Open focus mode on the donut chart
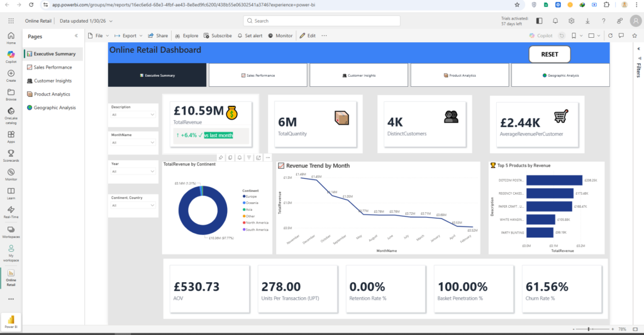 (x=258, y=157)
